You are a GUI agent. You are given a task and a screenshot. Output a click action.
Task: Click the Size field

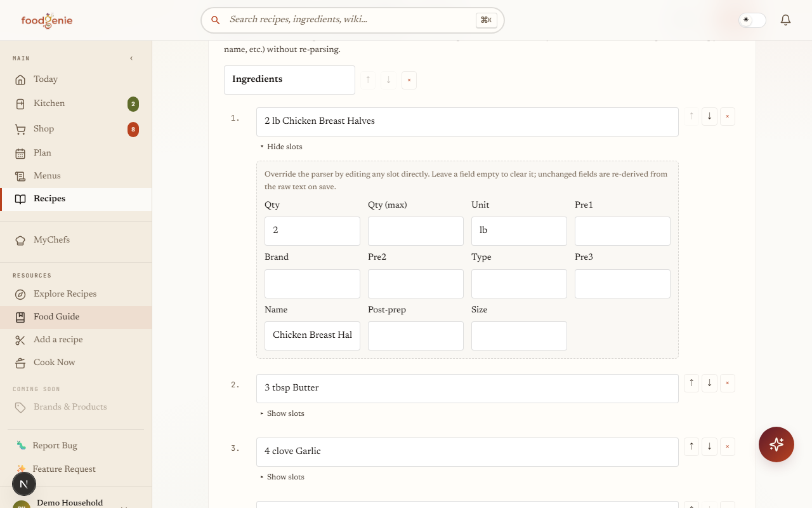point(519,336)
